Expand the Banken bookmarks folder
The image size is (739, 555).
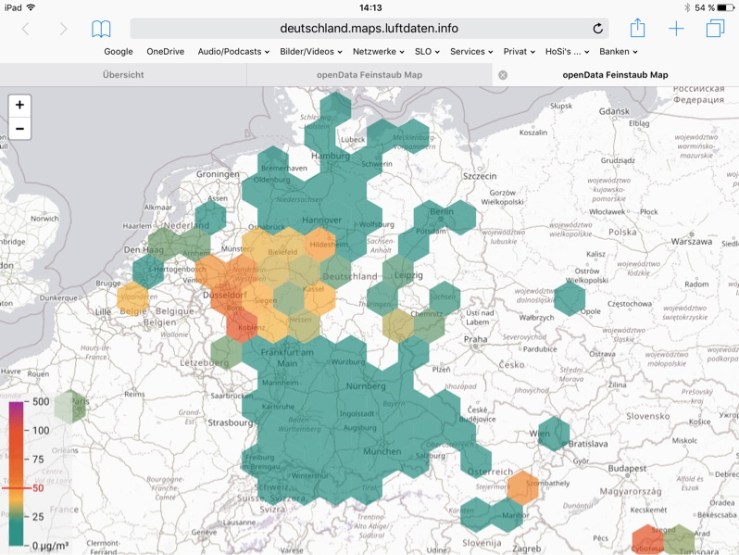[x=617, y=51]
